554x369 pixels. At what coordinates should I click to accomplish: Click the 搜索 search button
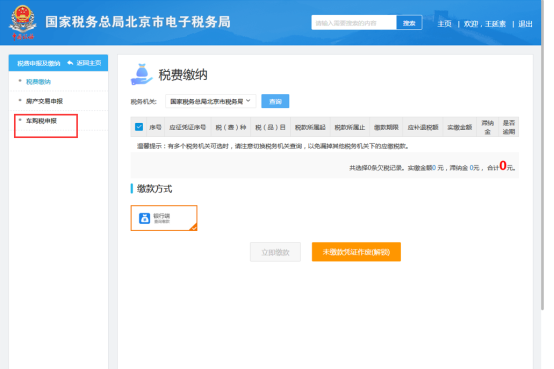point(409,23)
